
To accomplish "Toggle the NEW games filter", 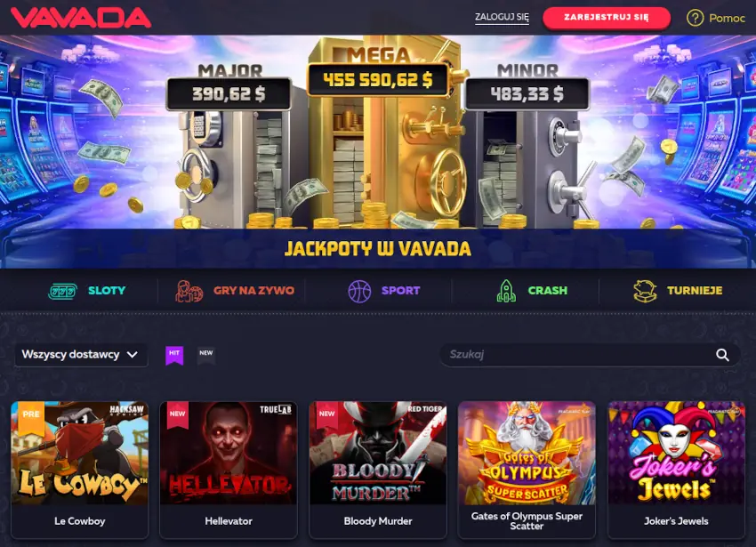I will pos(205,355).
